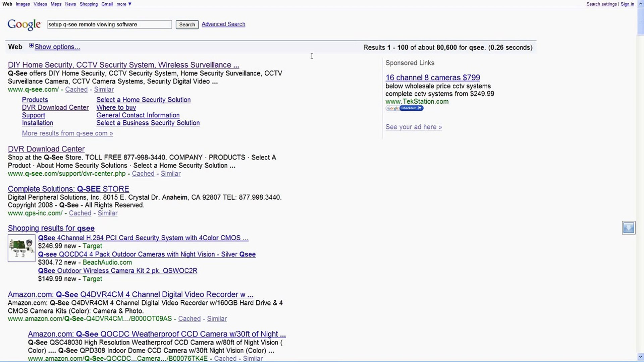Image resolution: width=644 pixels, height=362 pixels.
Task: Click the Google Checkout badge icon
Action: point(405,108)
